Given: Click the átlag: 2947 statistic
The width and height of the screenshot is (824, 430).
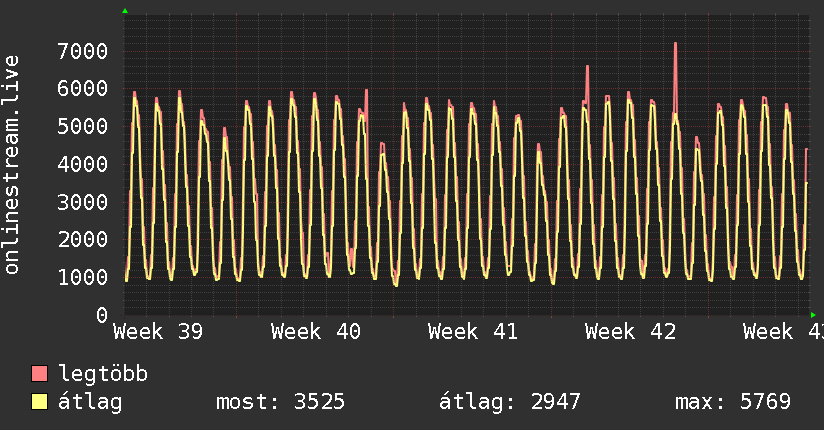Looking at the screenshot, I should pyautogui.click(x=510, y=402).
